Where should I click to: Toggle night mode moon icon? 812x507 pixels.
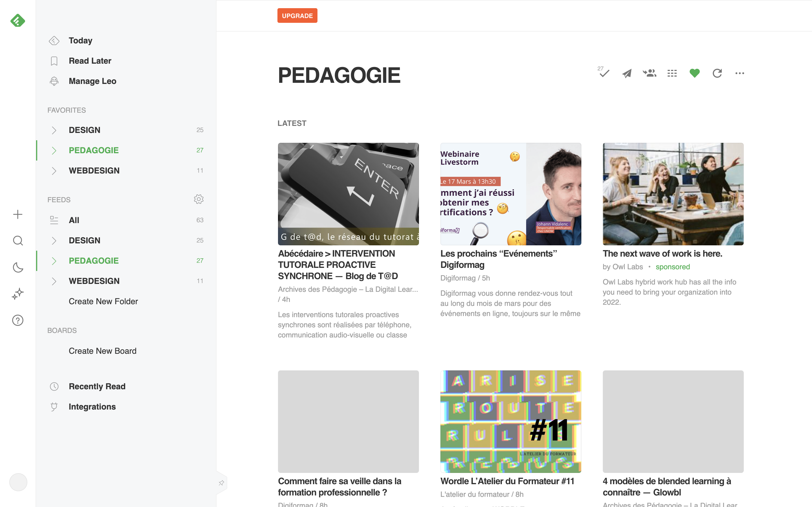(18, 267)
